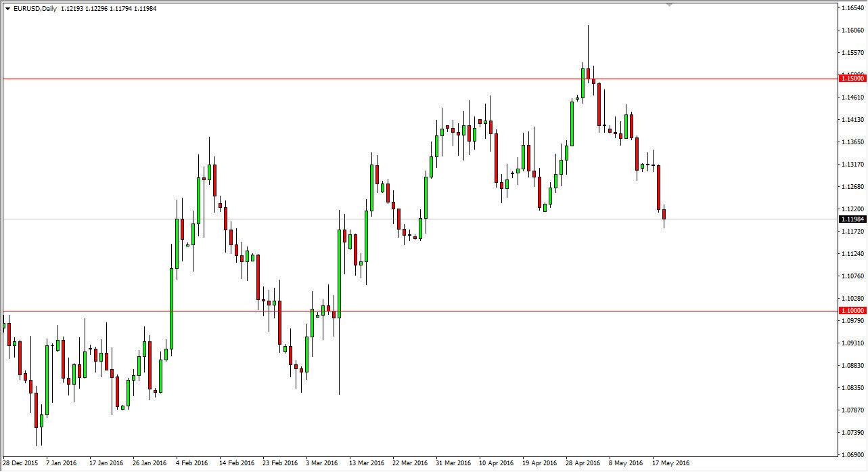Click the 17 Jan 2016 date label
This screenshot has height=472, width=868.
pyautogui.click(x=106, y=464)
